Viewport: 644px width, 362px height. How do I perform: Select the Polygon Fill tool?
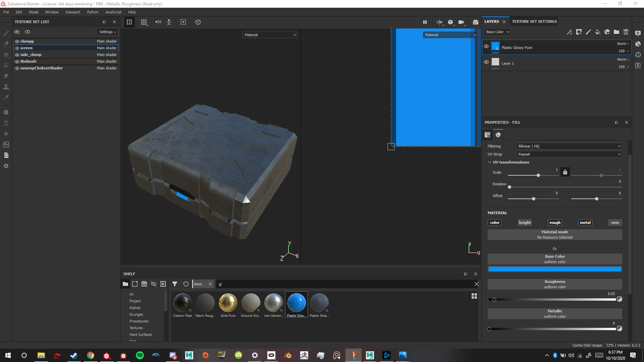(x=6, y=65)
